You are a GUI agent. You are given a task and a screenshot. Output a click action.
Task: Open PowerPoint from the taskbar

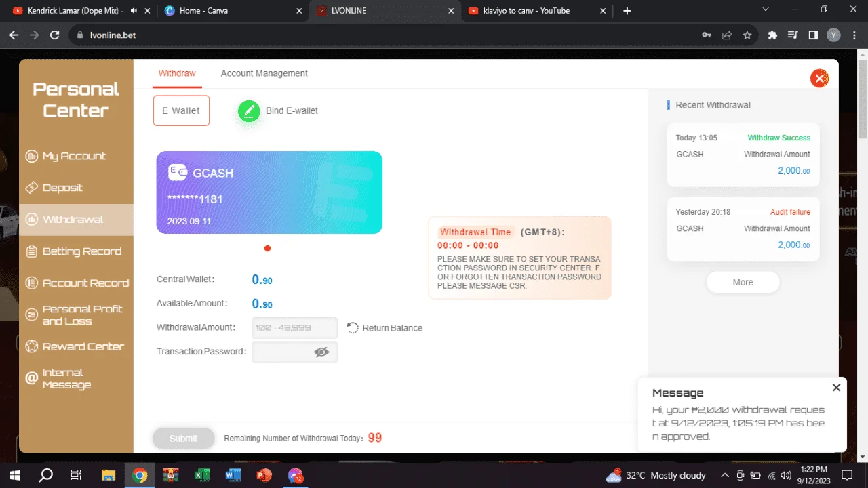tap(264, 475)
